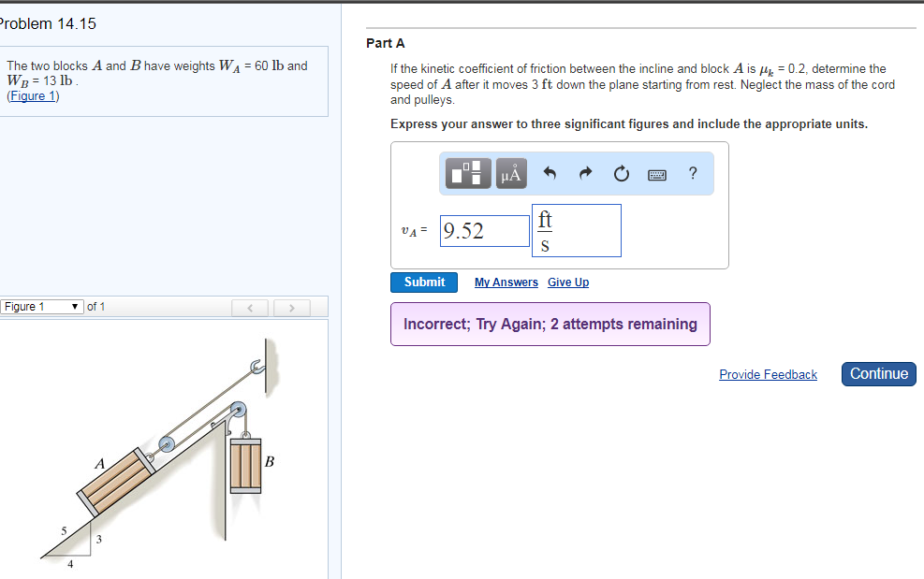Select the µÅ symbols insertion icon

[510, 173]
